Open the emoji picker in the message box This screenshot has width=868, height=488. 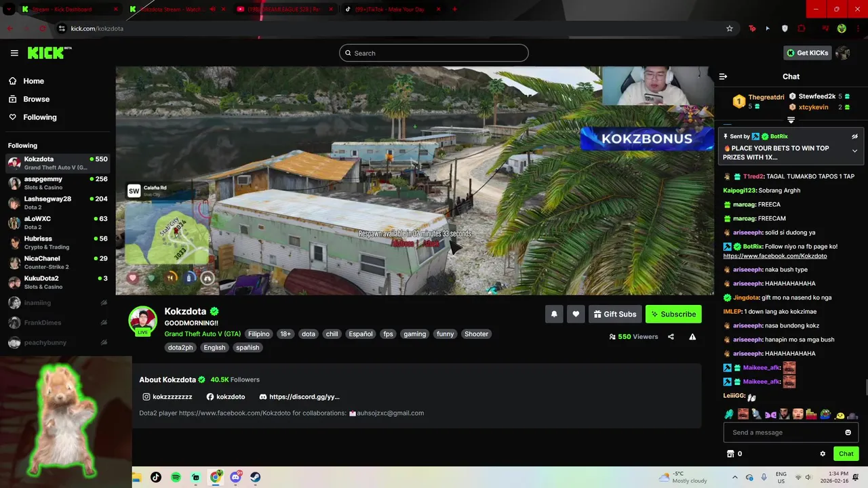(848, 432)
